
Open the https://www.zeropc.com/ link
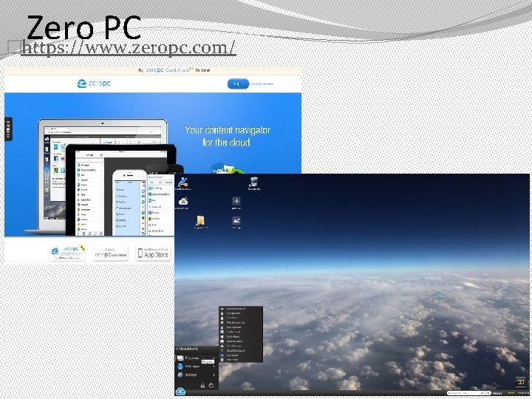point(129,47)
